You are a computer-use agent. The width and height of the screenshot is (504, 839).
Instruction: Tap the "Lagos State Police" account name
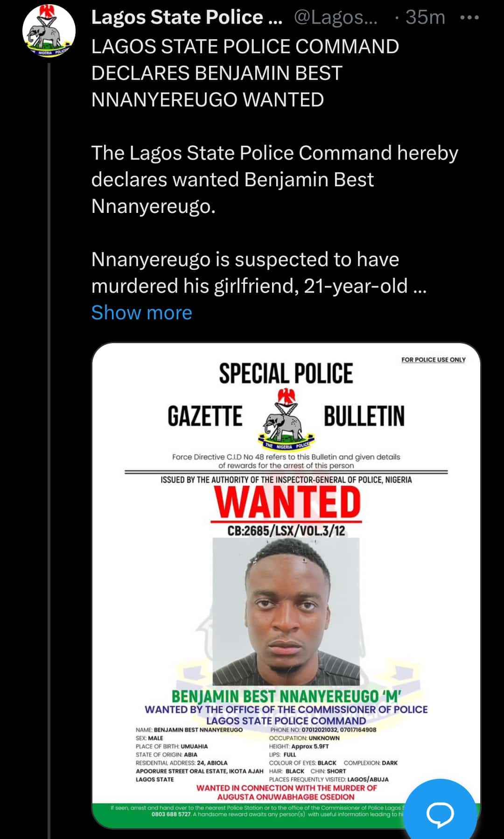pos(186,17)
